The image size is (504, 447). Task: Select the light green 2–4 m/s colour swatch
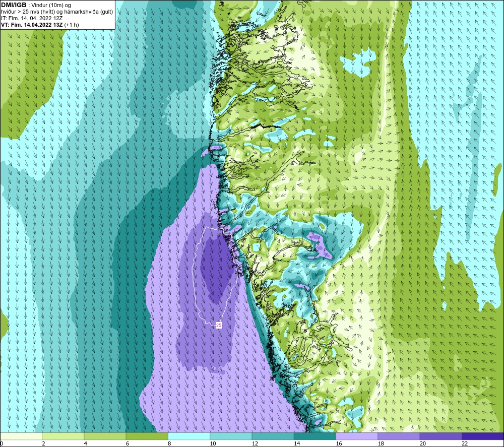pos(63,436)
